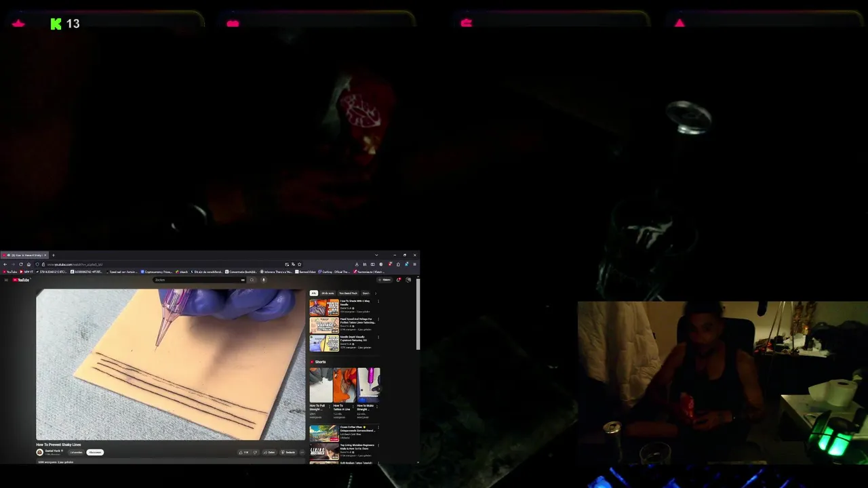The image size is (868, 488).
Task: Open the browser application menu
Action: [x=414, y=264]
